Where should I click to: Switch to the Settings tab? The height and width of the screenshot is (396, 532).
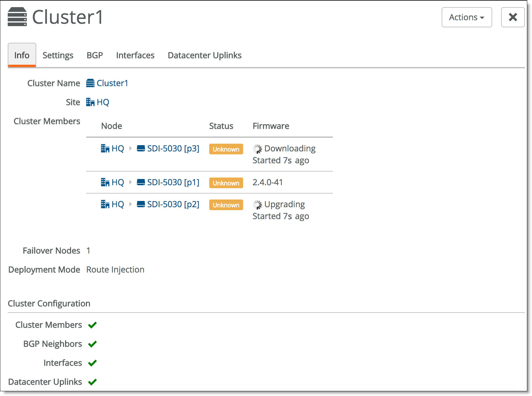58,55
